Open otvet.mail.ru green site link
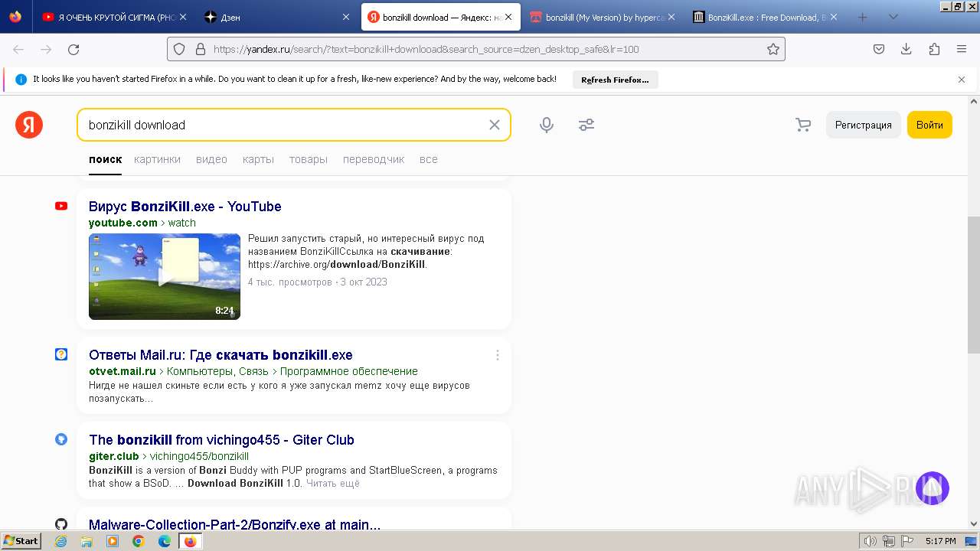 pyautogui.click(x=122, y=371)
